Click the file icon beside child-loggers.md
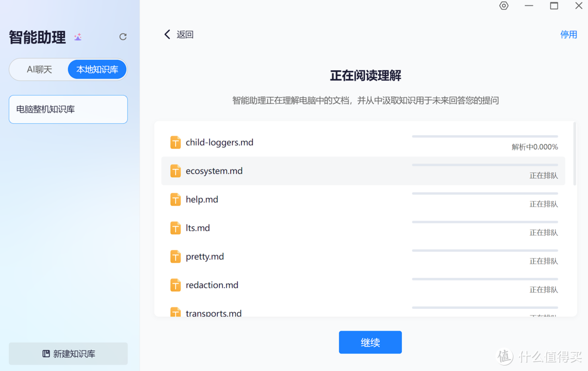Image resolution: width=588 pixels, height=371 pixels. 175,142
